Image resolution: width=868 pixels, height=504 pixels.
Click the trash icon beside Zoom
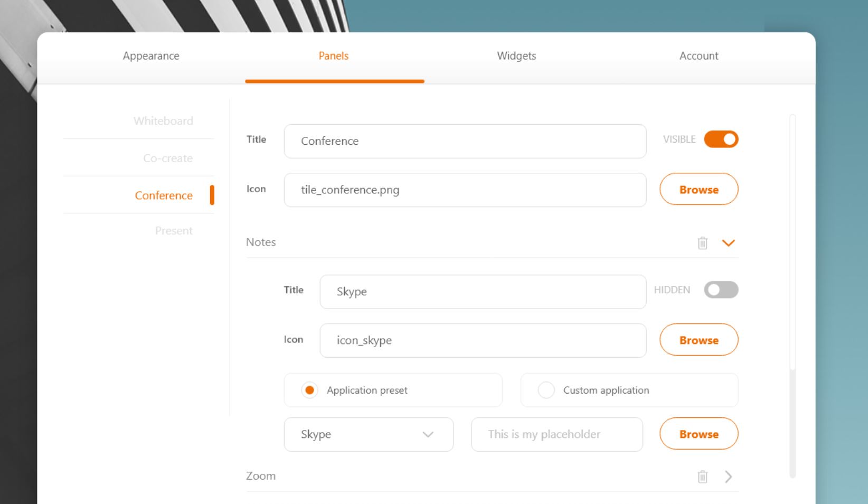702,477
